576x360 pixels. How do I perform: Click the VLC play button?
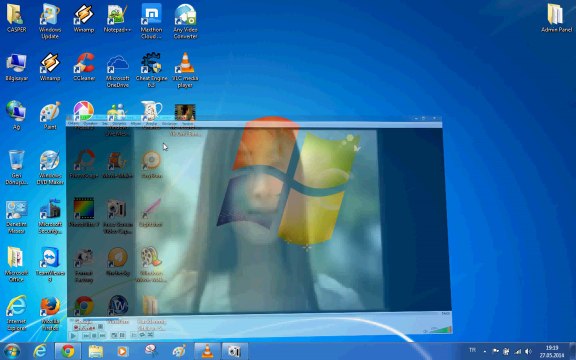[73, 336]
